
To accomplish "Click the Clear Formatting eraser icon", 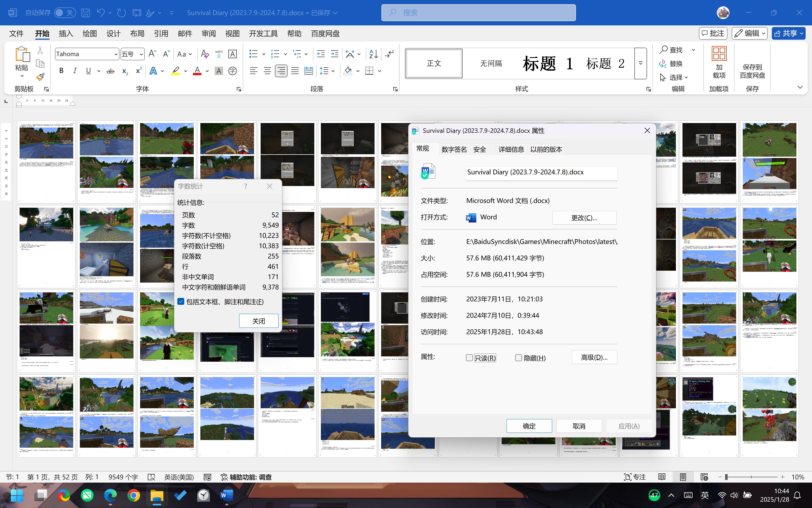I will click(205, 54).
